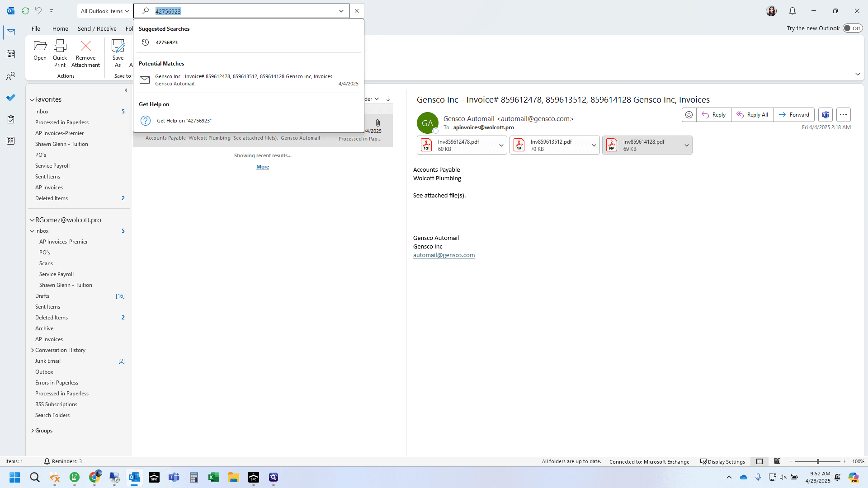Viewport: 868px width, 488px height.
Task: Open the Send / Receive tab
Action: click(97, 28)
